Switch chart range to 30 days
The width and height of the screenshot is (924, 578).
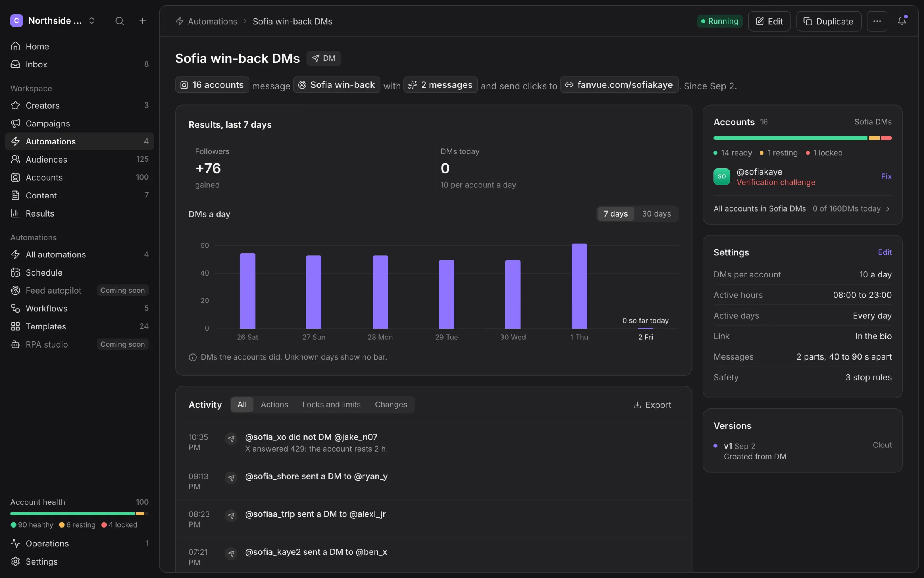[x=656, y=214]
